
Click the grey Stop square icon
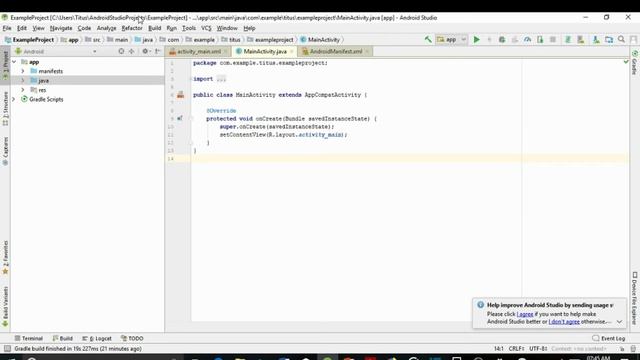(x=553, y=40)
